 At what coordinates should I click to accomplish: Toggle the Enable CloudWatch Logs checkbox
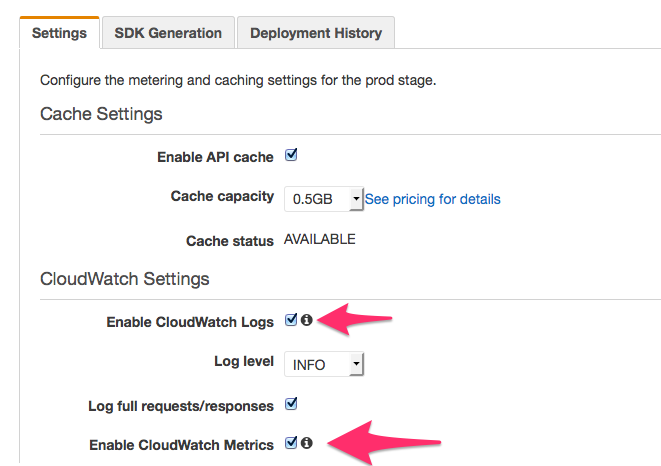tap(291, 320)
